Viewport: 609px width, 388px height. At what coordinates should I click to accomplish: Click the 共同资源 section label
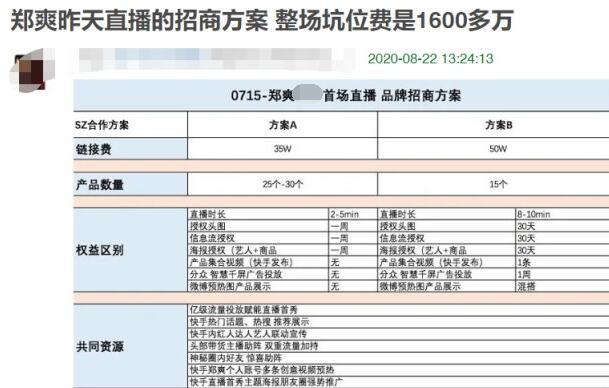(x=100, y=346)
